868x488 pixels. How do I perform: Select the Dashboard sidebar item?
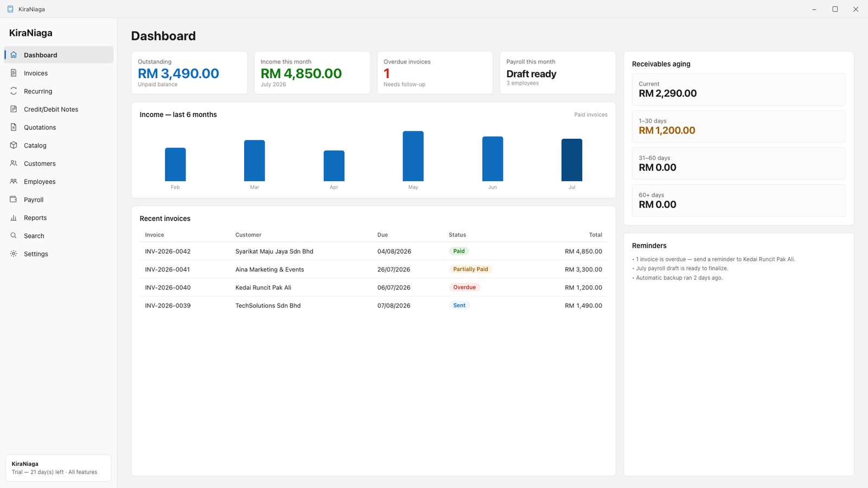[x=59, y=55]
